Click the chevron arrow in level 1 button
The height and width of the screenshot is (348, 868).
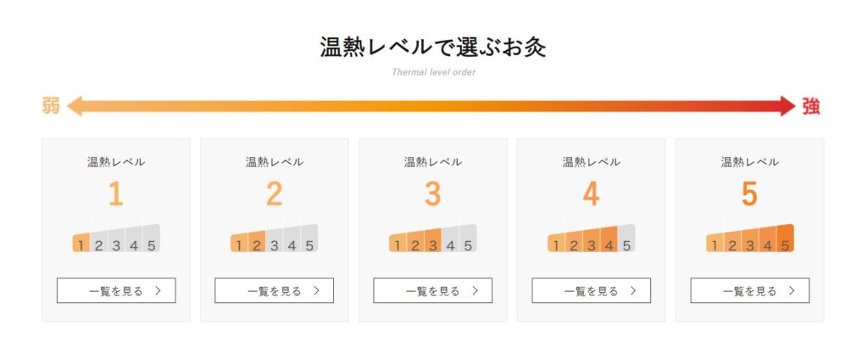tap(158, 290)
